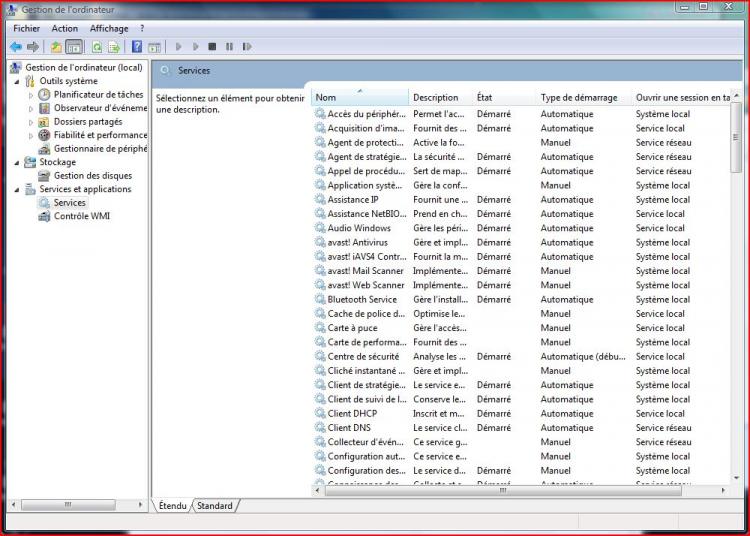Sort services by Nom column header
Image resolution: width=750 pixels, height=536 pixels.
tap(358, 98)
